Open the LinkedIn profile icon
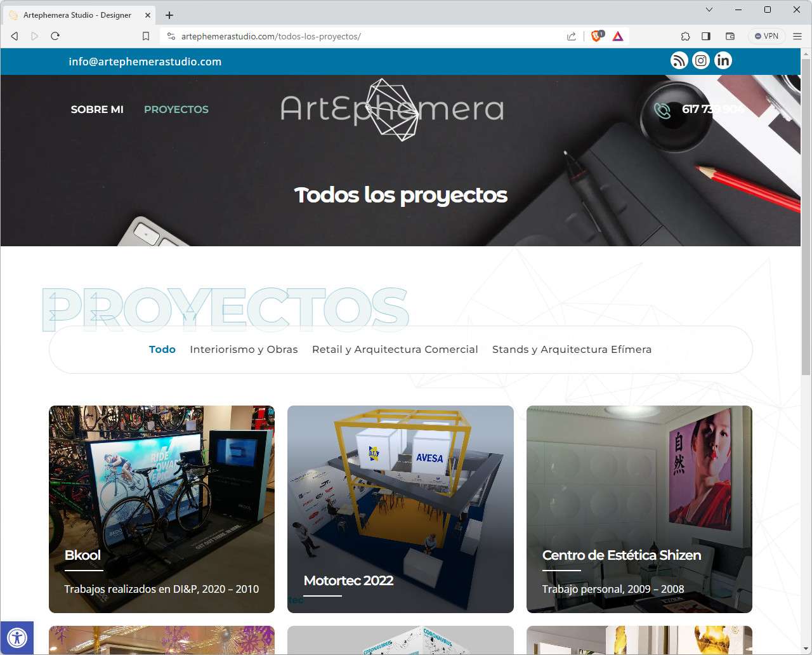812x655 pixels. [x=723, y=60]
